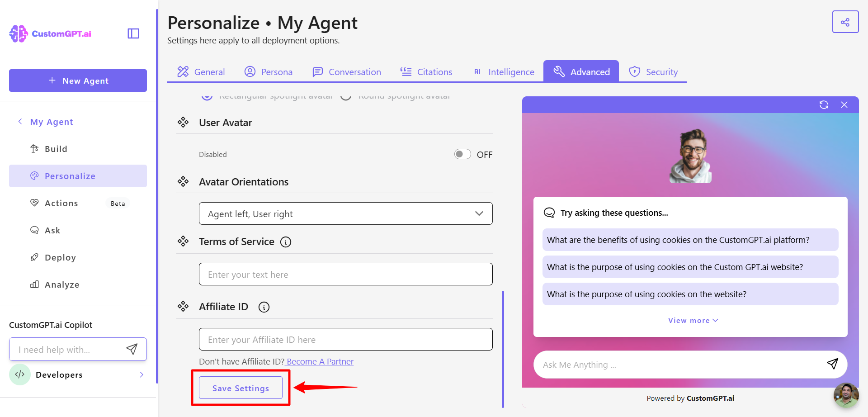Click the Developers code icon
The height and width of the screenshot is (417, 868).
20,374
